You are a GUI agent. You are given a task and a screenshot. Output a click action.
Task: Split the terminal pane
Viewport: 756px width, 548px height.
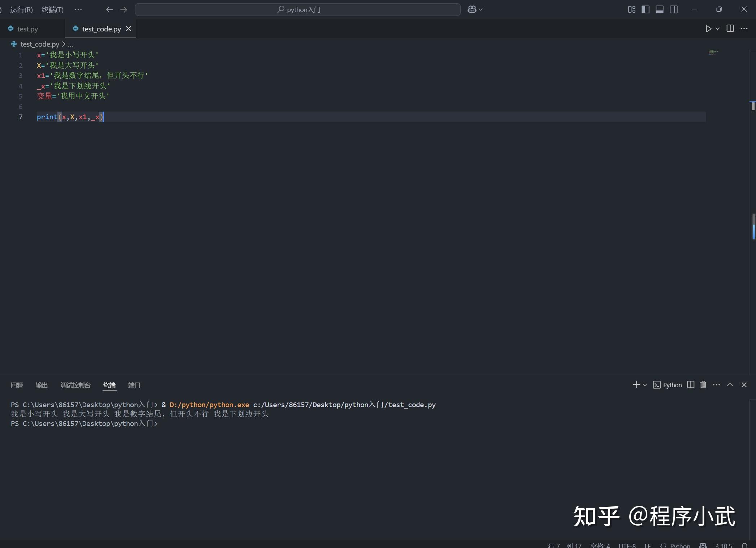[x=691, y=385]
